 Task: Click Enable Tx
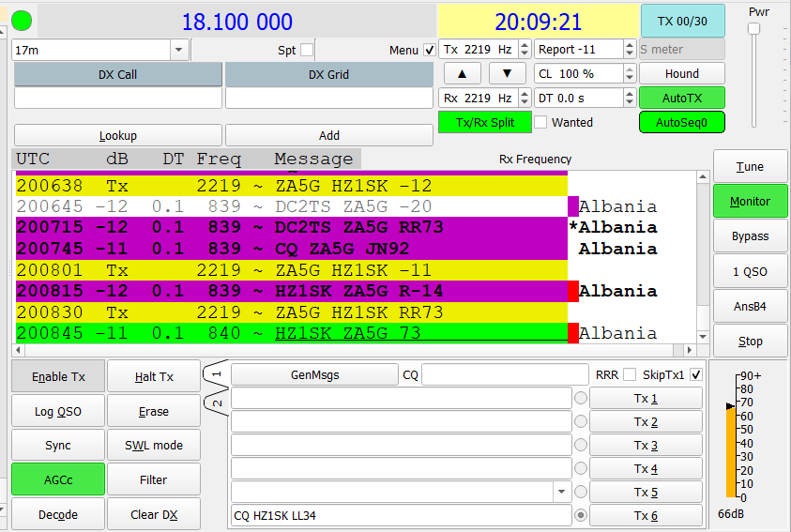pyautogui.click(x=58, y=376)
